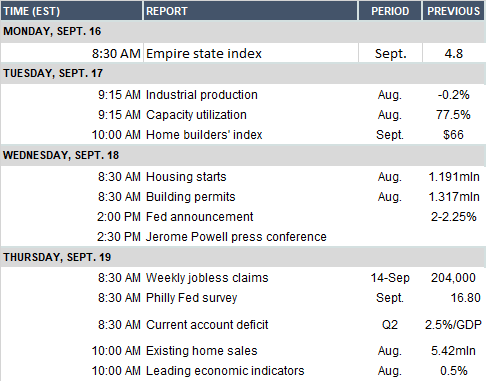Screen dimensions: 486x381
Task: Click the 8:30 AM time for Weekly jobless claims
Action: [x=119, y=278]
